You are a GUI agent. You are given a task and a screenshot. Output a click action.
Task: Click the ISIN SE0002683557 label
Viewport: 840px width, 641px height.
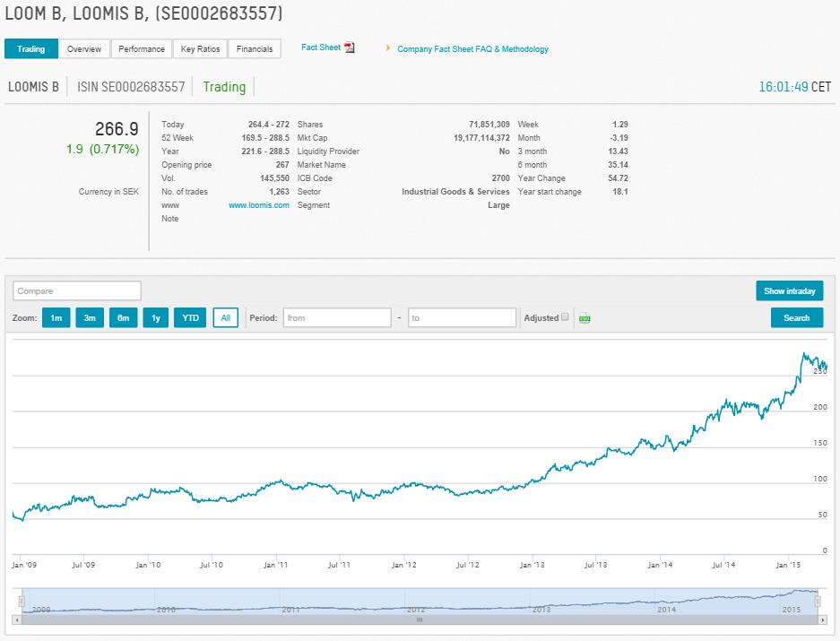click(131, 87)
